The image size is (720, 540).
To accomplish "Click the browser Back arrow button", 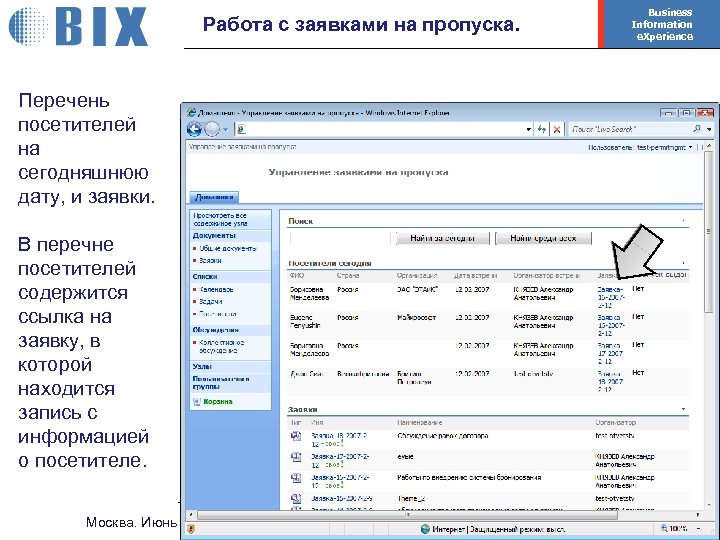I will (194, 129).
